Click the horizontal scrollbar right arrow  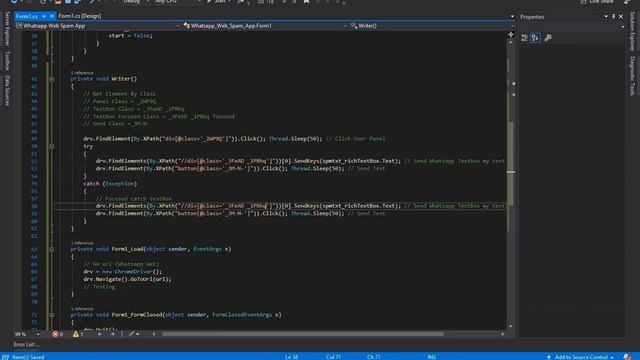[x=502, y=334]
